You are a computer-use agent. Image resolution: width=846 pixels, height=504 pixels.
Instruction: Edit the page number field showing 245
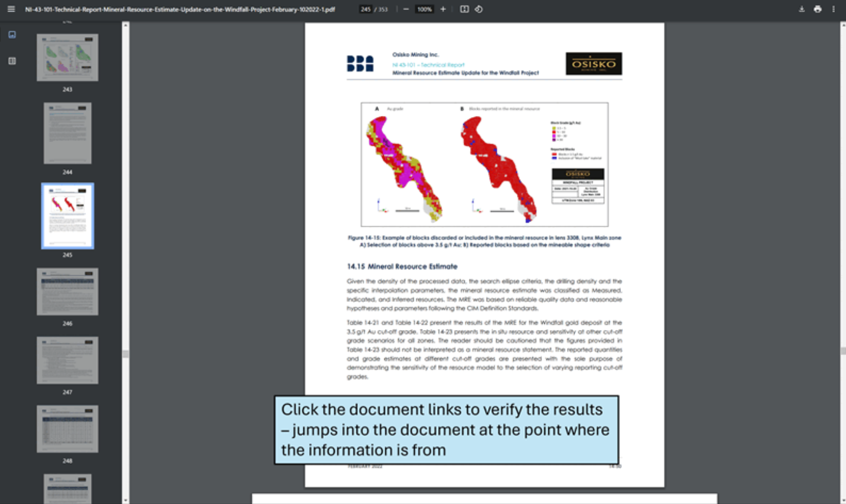coord(366,9)
